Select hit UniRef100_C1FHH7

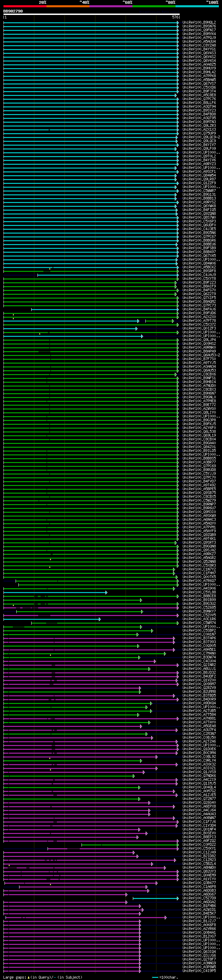(199, 573)
